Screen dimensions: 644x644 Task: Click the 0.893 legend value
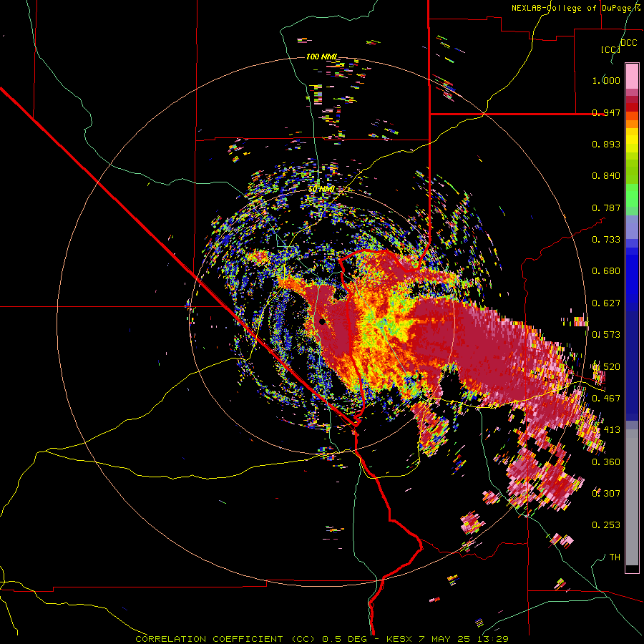coord(606,144)
